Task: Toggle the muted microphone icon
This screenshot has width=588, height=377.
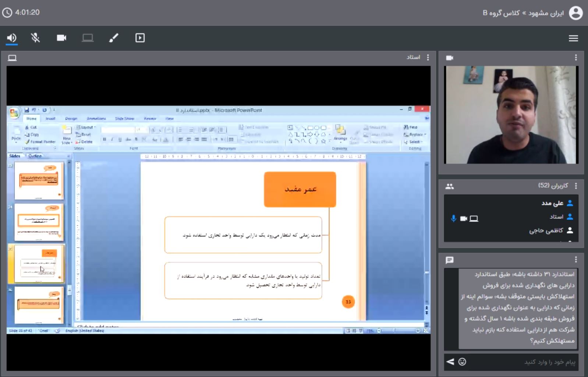Action: click(35, 38)
